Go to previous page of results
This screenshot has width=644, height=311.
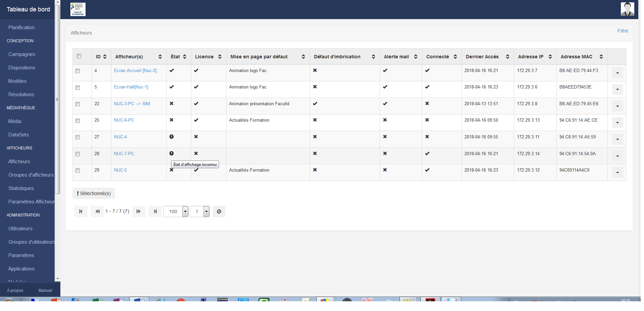click(x=97, y=211)
